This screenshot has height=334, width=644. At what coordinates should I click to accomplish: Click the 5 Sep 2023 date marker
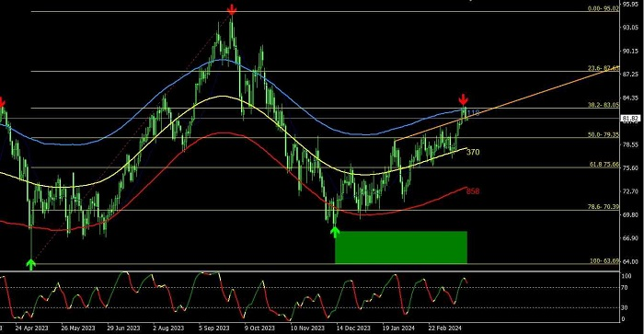[x=213, y=328]
